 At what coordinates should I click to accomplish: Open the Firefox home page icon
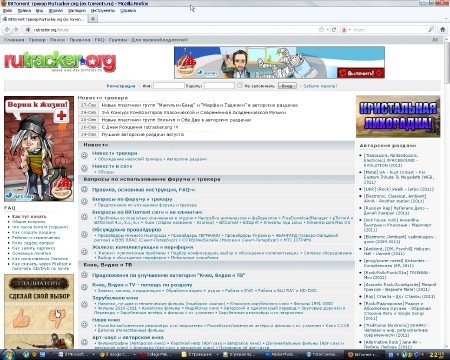pos(443,29)
